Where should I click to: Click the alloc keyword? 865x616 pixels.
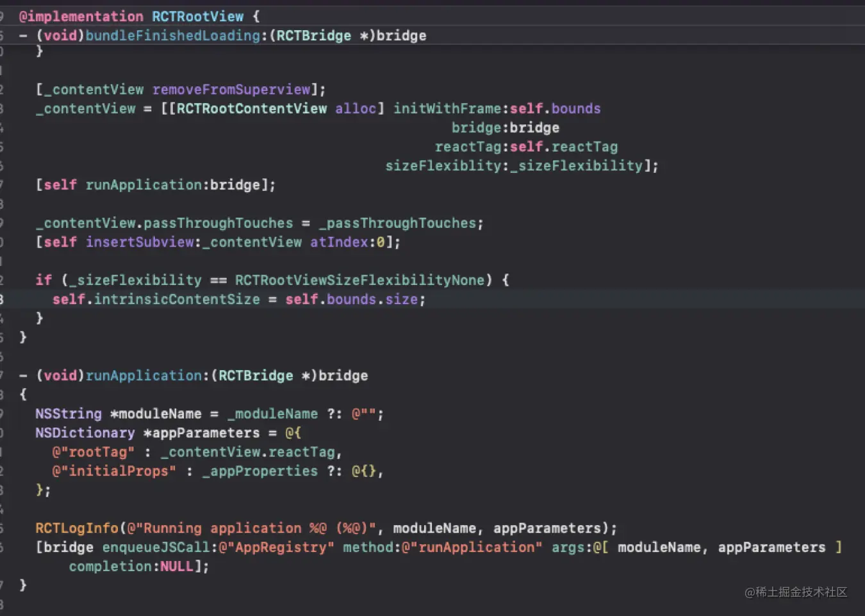click(x=356, y=109)
